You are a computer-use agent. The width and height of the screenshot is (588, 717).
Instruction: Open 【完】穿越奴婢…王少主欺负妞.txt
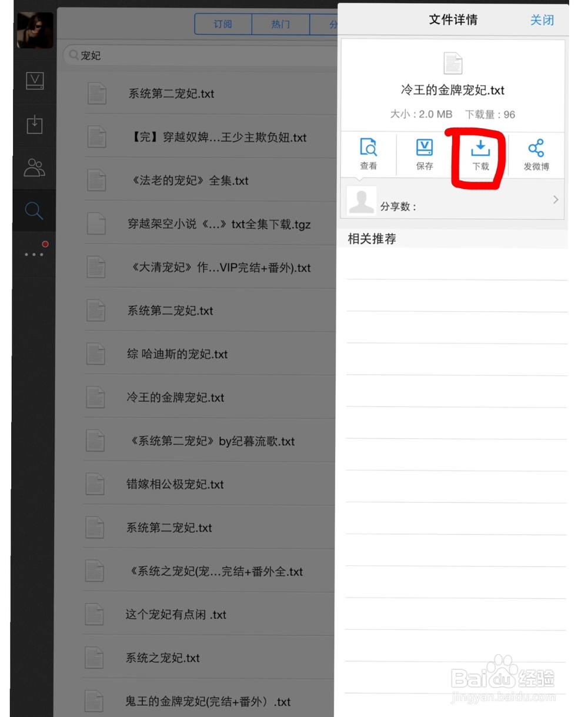[211, 137]
